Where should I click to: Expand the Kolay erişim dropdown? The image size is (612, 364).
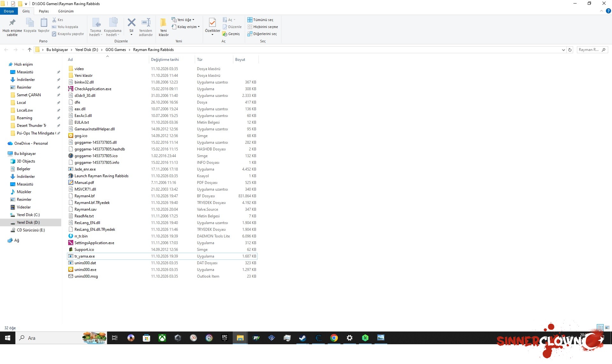[186, 27]
